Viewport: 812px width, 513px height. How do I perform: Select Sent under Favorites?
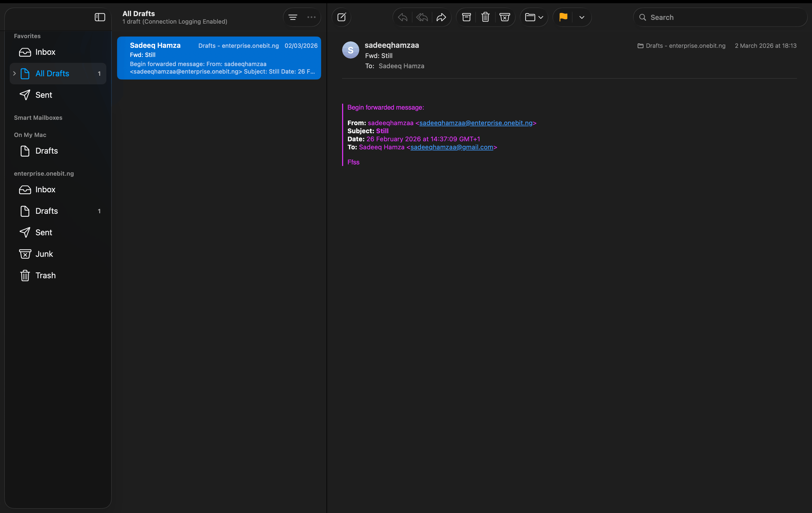pos(44,95)
